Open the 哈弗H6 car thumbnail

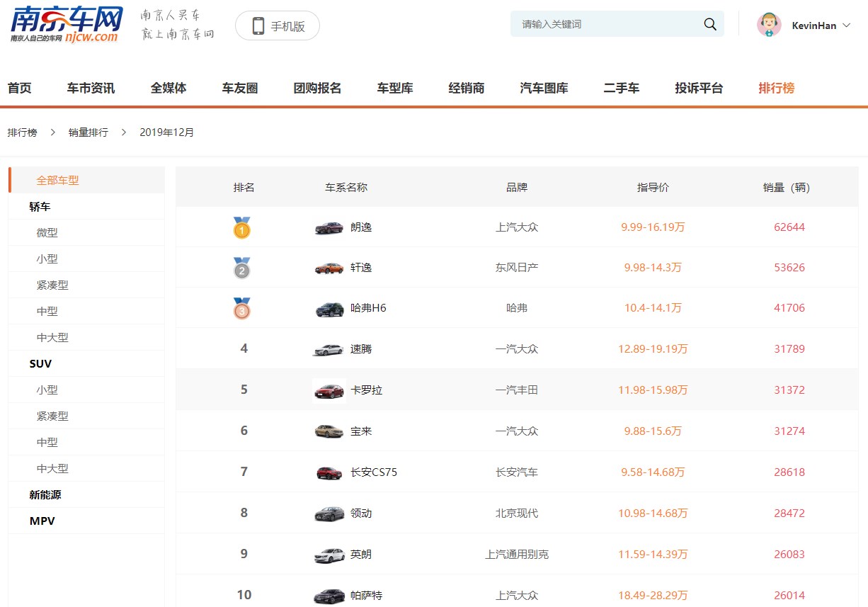329,309
